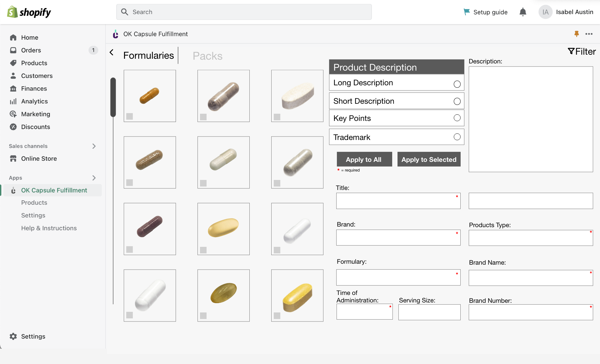The width and height of the screenshot is (600, 364).
Task: Click the pin app icon
Action: tap(577, 34)
